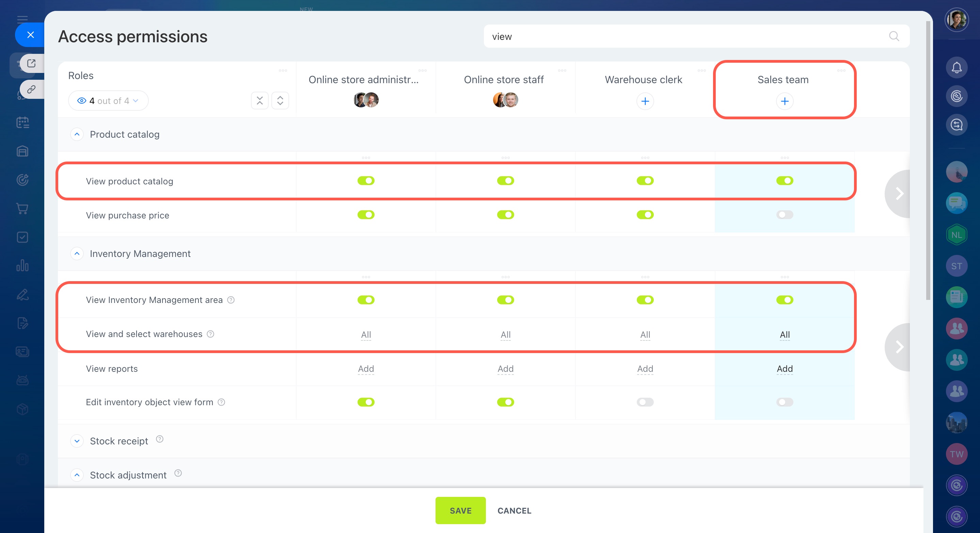Open the 4 out of 4 roles dropdown
The image size is (980, 533).
pyautogui.click(x=108, y=101)
